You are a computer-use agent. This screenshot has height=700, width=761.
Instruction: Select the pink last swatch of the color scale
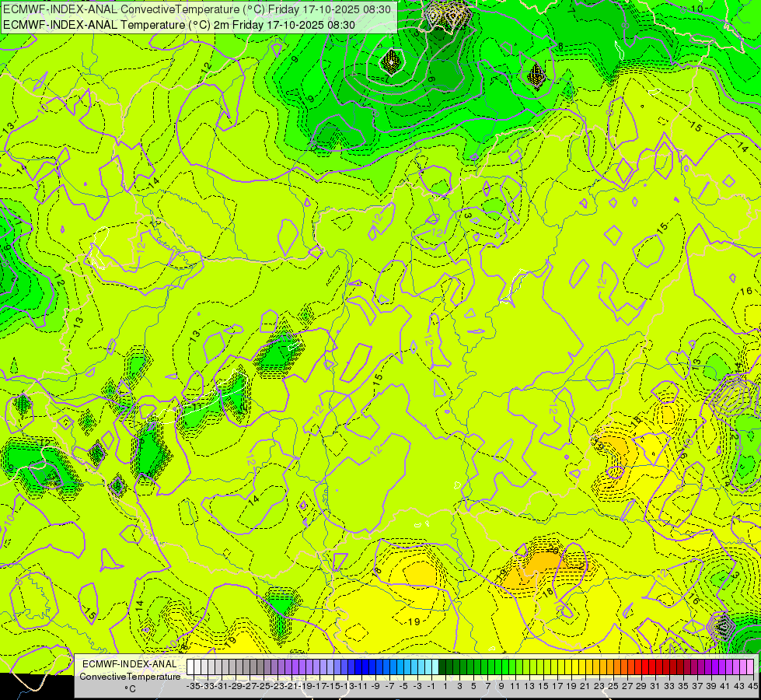click(x=750, y=667)
